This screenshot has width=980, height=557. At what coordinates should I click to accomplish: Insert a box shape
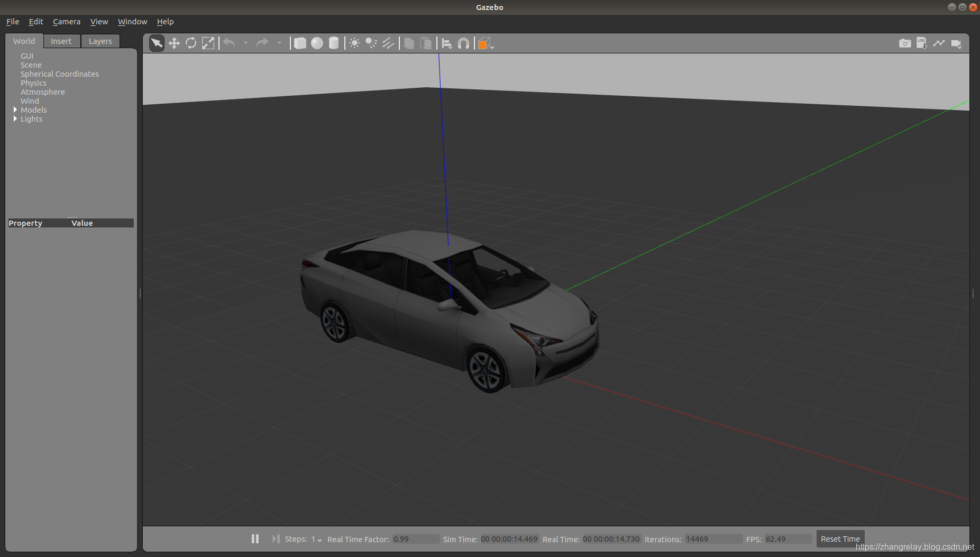coord(300,43)
